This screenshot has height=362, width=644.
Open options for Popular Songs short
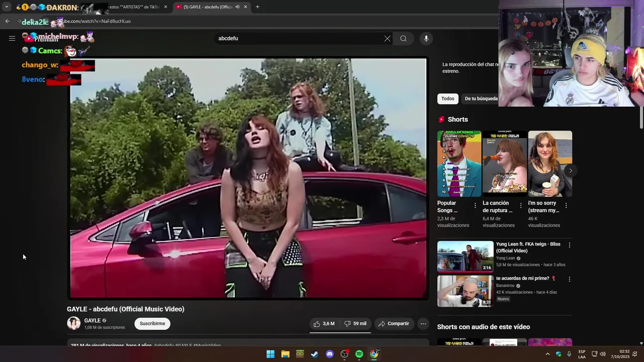(x=475, y=206)
